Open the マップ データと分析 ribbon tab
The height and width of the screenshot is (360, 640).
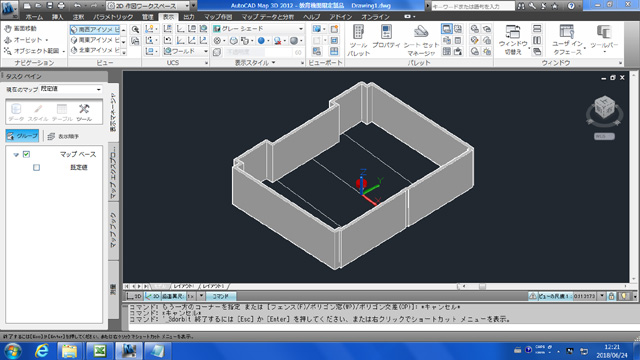[x=268, y=17]
